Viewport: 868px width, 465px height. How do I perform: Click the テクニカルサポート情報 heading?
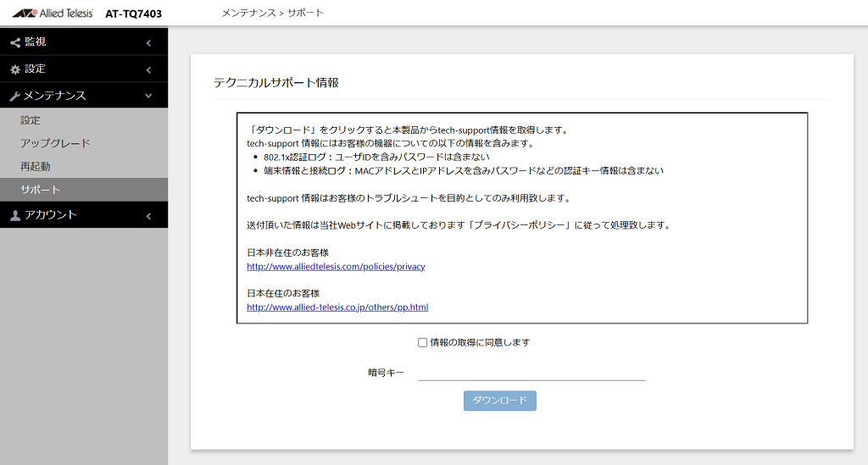[x=276, y=83]
